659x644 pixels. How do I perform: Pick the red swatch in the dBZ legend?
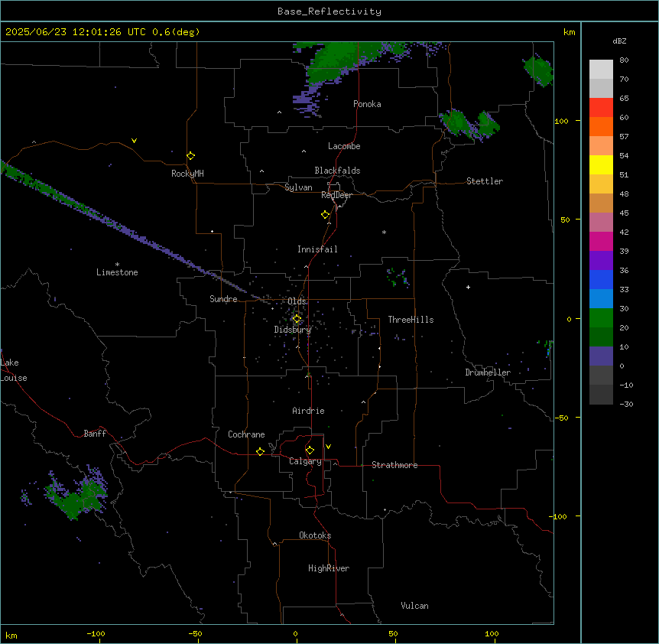(601, 107)
